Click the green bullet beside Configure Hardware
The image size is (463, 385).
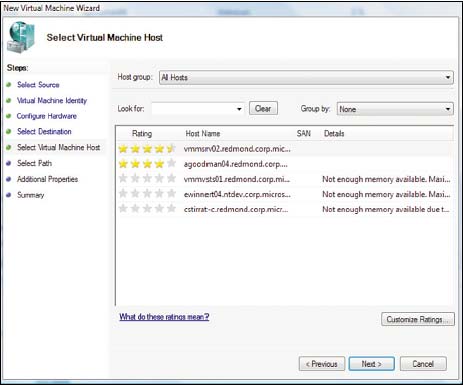[x=9, y=116]
